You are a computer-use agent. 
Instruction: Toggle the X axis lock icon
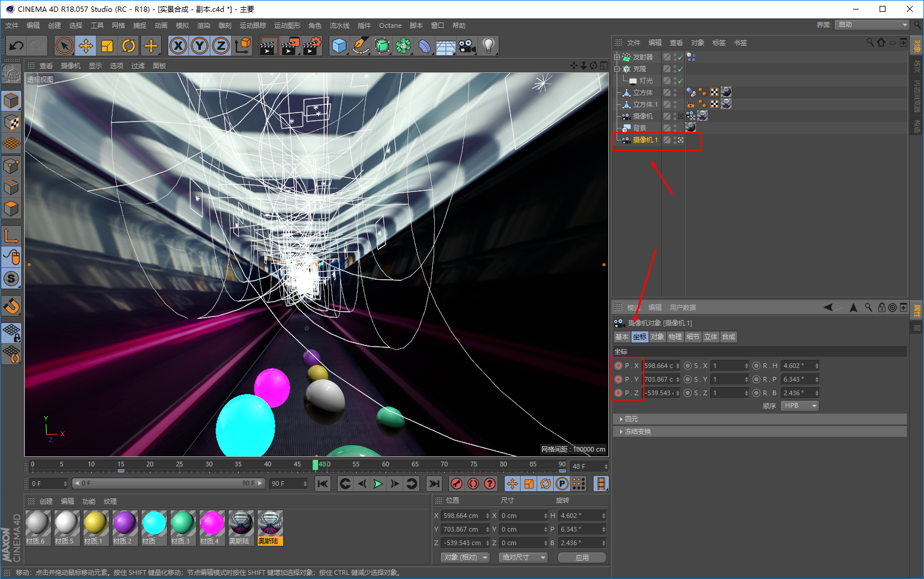(178, 46)
